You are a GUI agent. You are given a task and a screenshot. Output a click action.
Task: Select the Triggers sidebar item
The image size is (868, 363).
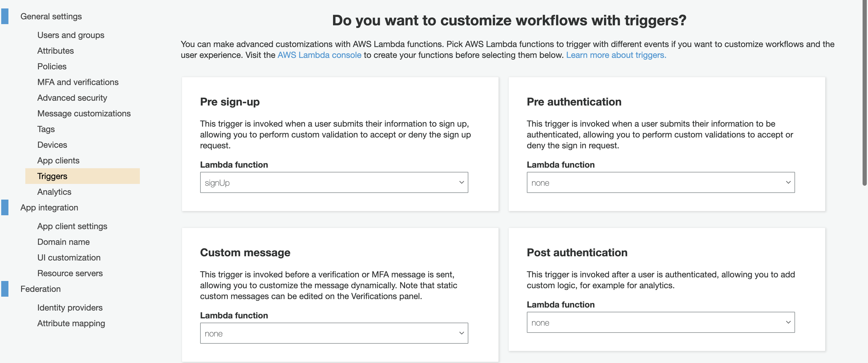pyautogui.click(x=52, y=175)
